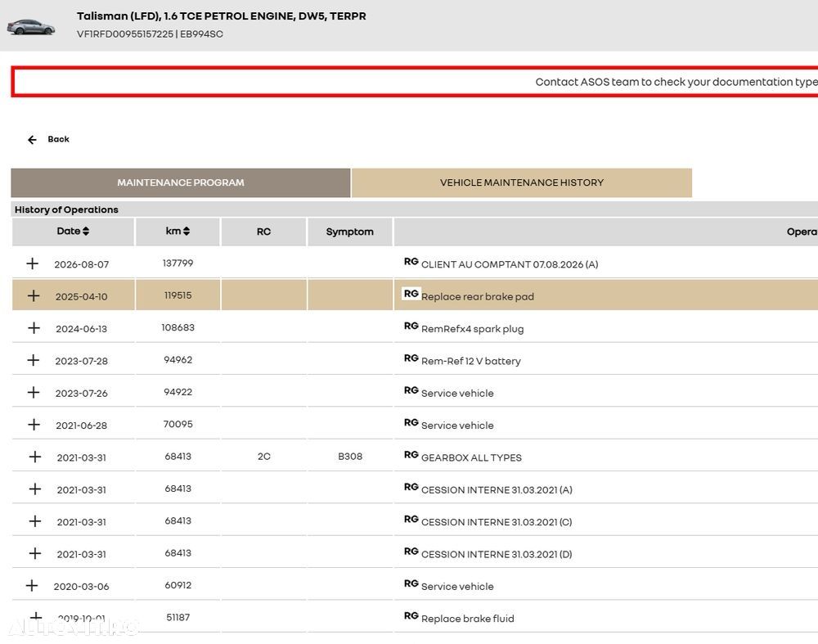The height and width of the screenshot is (644, 818).
Task: Expand the GEARBOX ALL TYPES row
Action: coord(35,457)
